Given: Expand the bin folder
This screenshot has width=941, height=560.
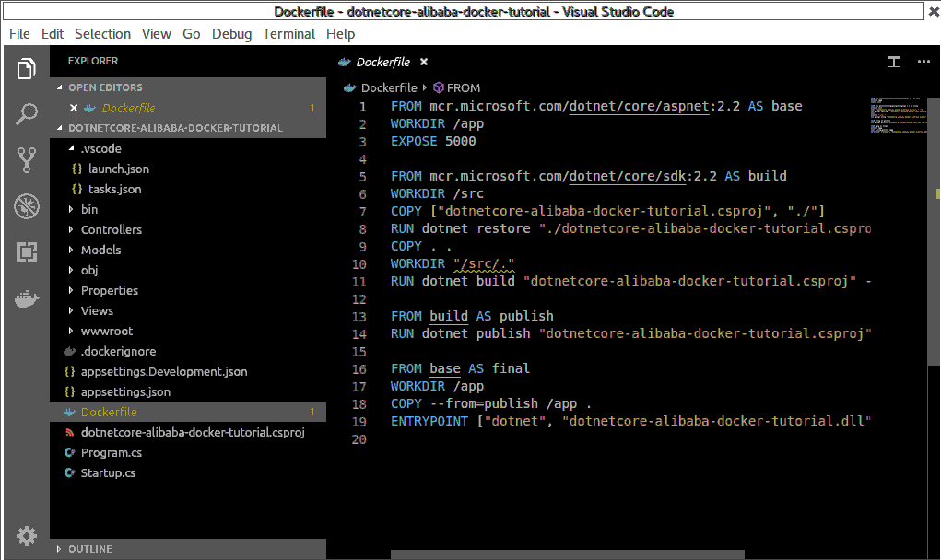Looking at the screenshot, I should (71, 209).
